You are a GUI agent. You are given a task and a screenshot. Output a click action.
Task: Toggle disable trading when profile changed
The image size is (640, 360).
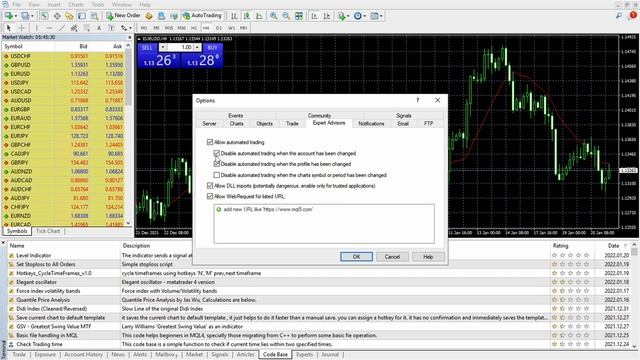(217, 164)
